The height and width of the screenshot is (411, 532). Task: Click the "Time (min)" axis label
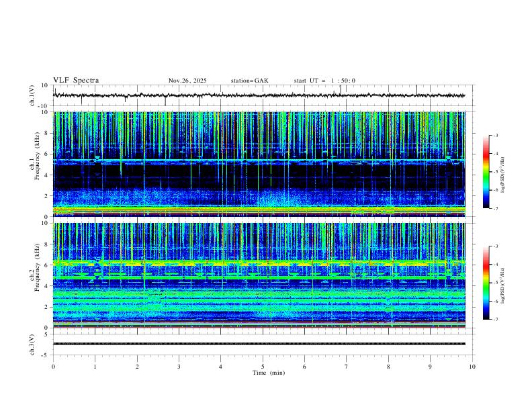(x=269, y=373)
